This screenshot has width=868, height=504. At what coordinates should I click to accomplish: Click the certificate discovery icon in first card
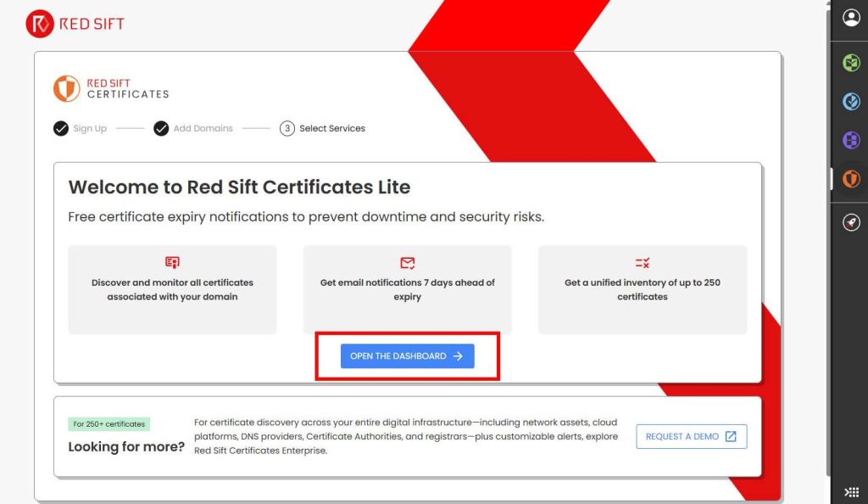pyautogui.click(x=172, y=262)
